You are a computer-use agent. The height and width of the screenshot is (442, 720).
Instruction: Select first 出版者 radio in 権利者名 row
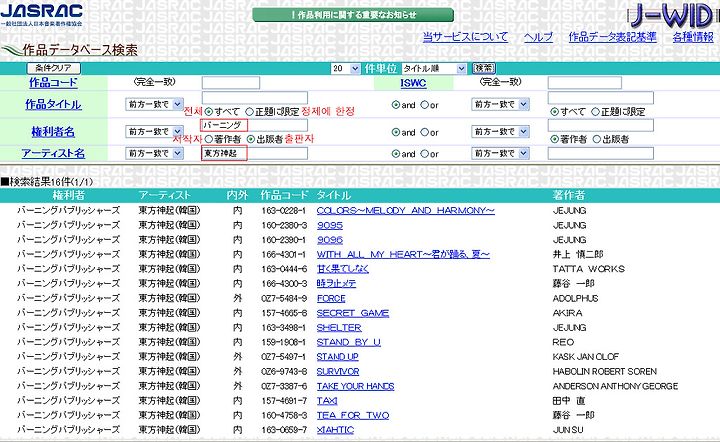[x=251, y=139]
